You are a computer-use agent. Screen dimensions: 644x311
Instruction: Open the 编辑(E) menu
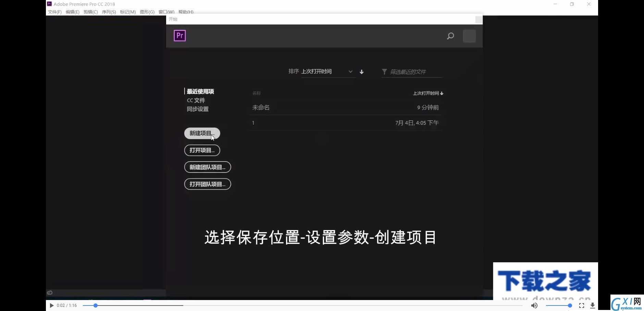click(x=73, y=12)
